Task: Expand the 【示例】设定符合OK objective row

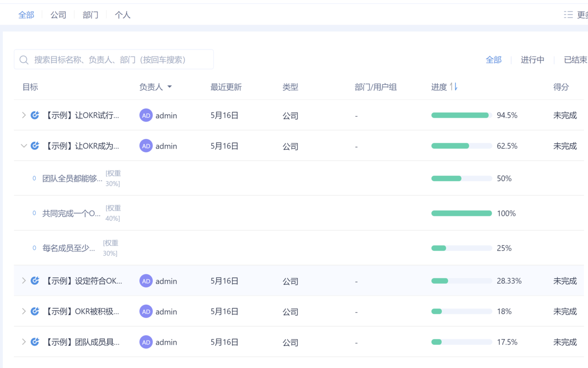Action: (24, 281)
